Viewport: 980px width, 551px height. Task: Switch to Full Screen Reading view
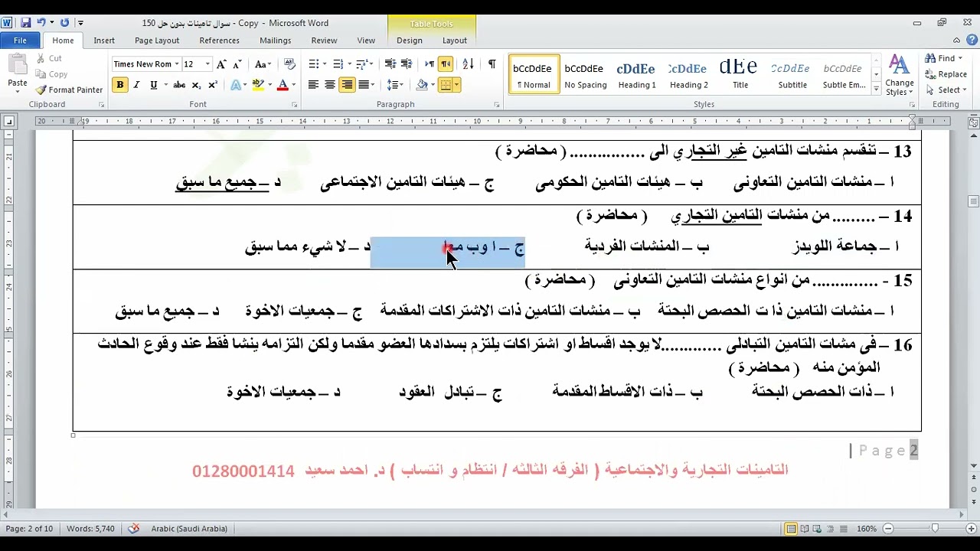coord(804,529)
